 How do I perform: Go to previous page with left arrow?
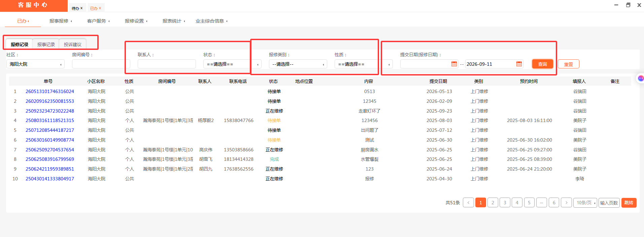[468, 203]
